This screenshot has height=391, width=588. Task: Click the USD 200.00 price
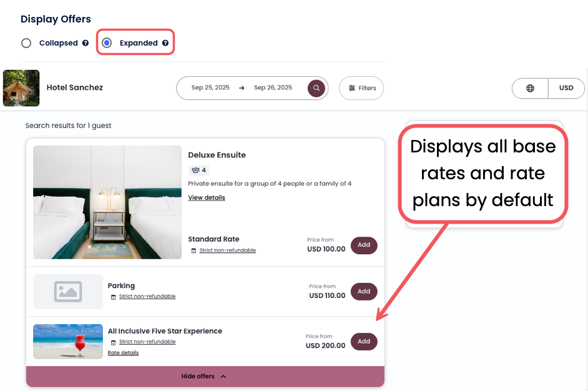325,345
